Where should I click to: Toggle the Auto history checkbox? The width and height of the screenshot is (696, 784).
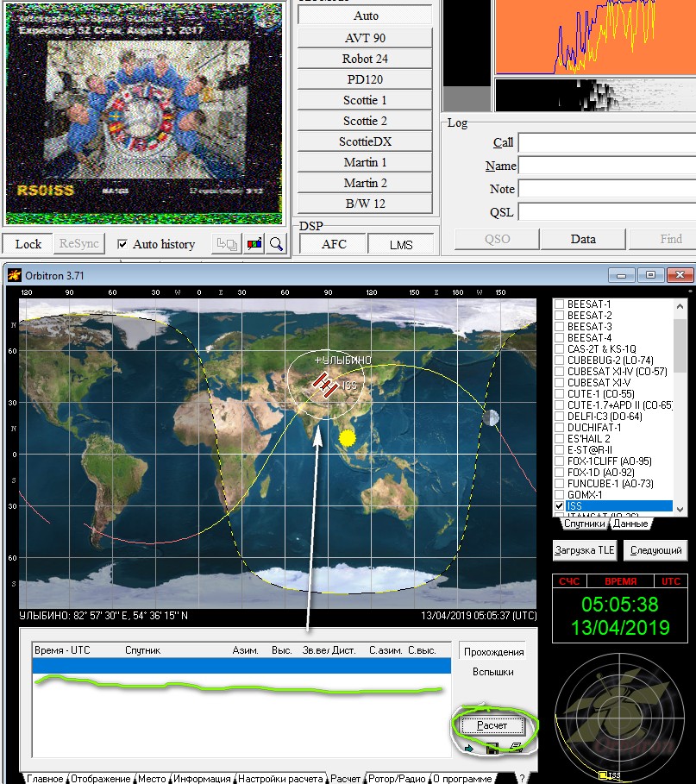tap(122, 244)
